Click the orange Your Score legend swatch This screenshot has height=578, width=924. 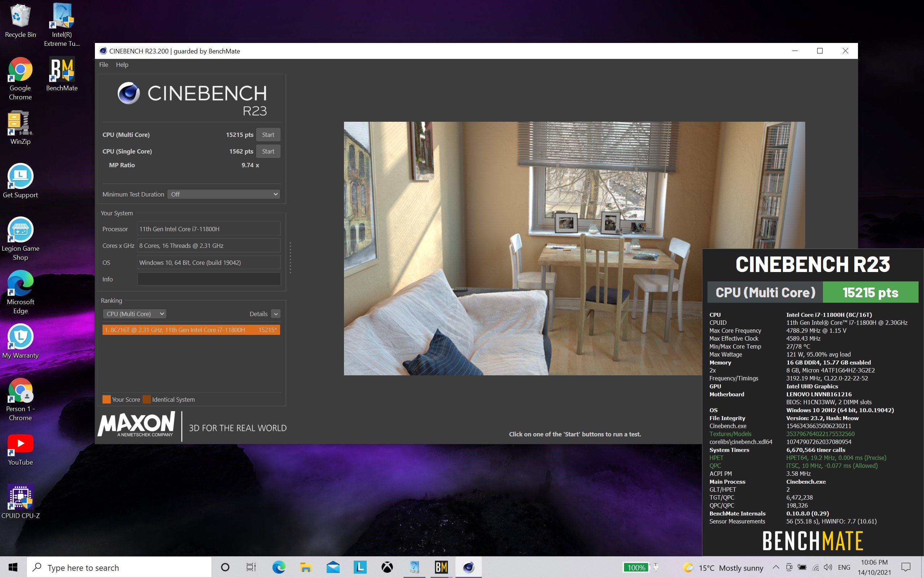pyautogui.click(x=106, y=400)
